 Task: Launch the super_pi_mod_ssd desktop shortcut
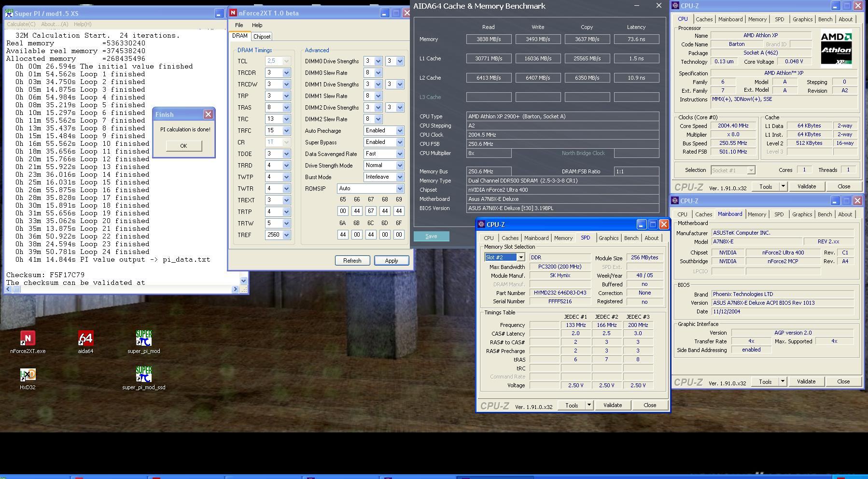(x=143, y=375)
